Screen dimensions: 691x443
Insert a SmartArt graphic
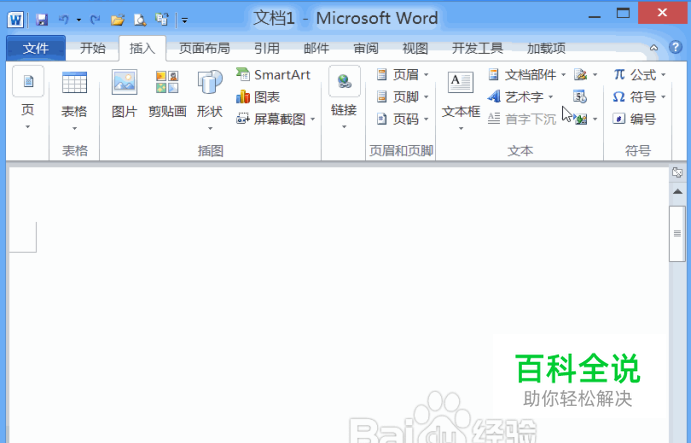click(x=274, y=74)
